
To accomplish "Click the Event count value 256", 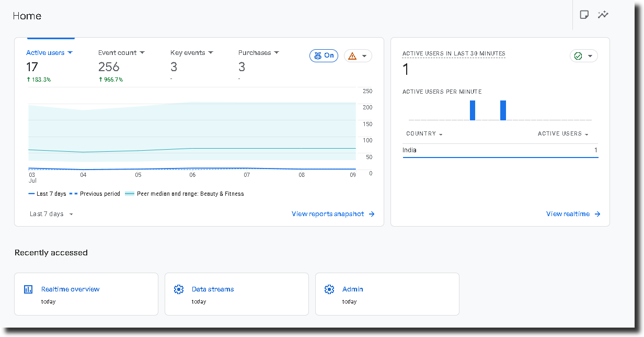I will point(109,67).
